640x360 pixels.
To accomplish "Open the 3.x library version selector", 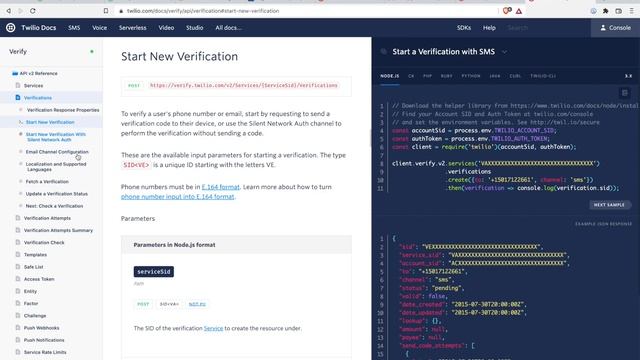I will click(x=628, y=76).
